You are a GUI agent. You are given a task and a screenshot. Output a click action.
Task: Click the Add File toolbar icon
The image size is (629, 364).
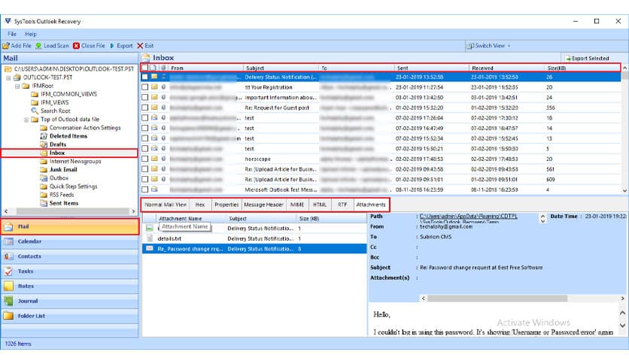click(x=6, y=46)
